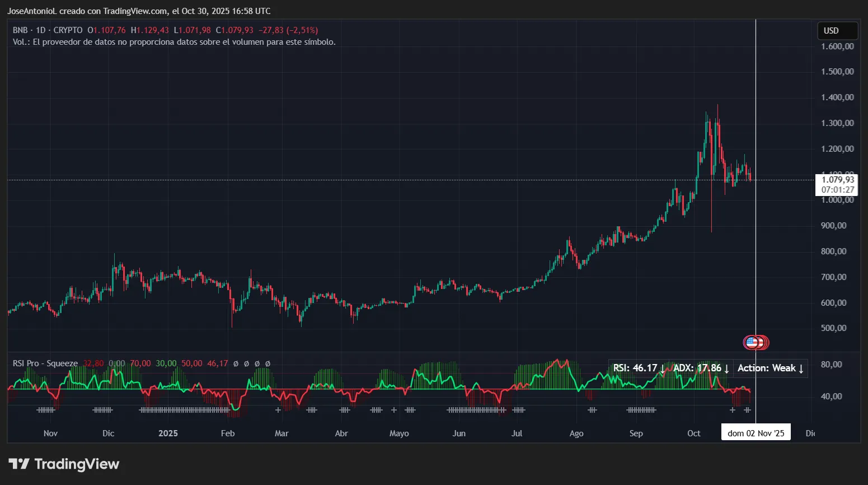Select the BNB symbol in the legend
This screenshot has width=868, height=485.
coord(20,30)
